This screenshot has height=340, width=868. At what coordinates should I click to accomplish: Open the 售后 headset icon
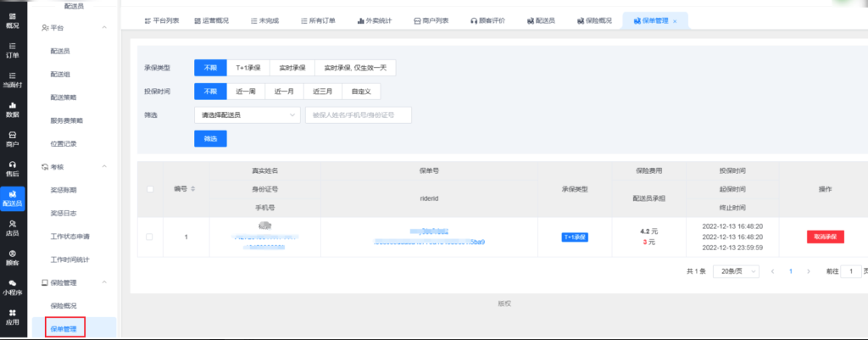point(12,168)
